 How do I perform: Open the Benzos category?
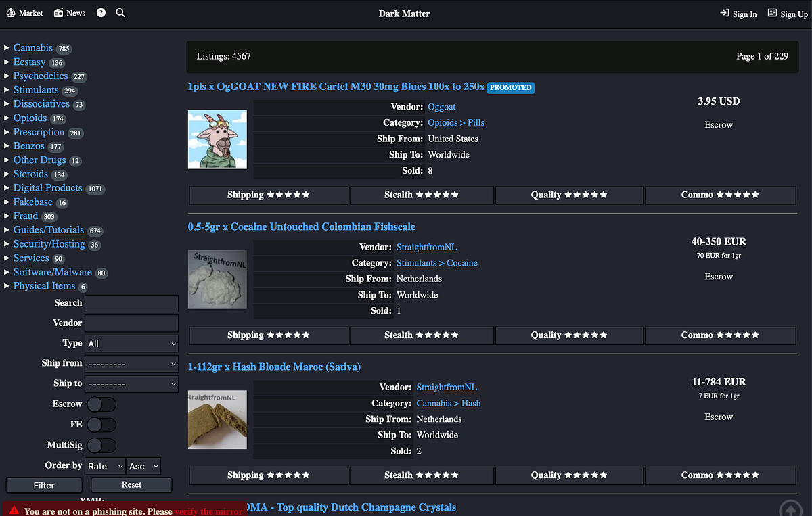click(x=28, y=146)
